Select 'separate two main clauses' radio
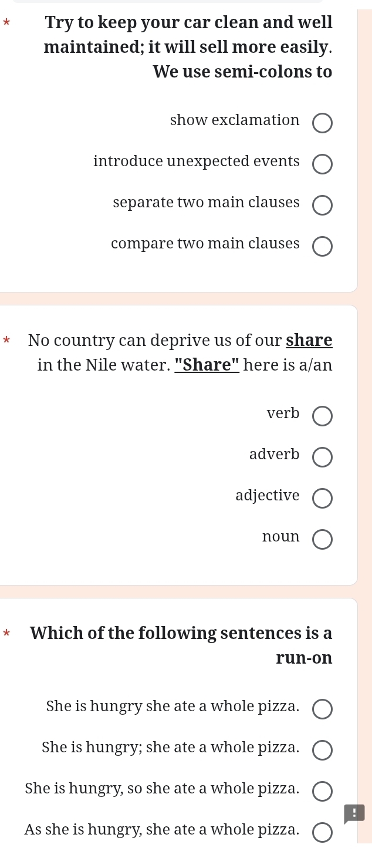Screen dimensions: 372x868 [x=322, y=206]
